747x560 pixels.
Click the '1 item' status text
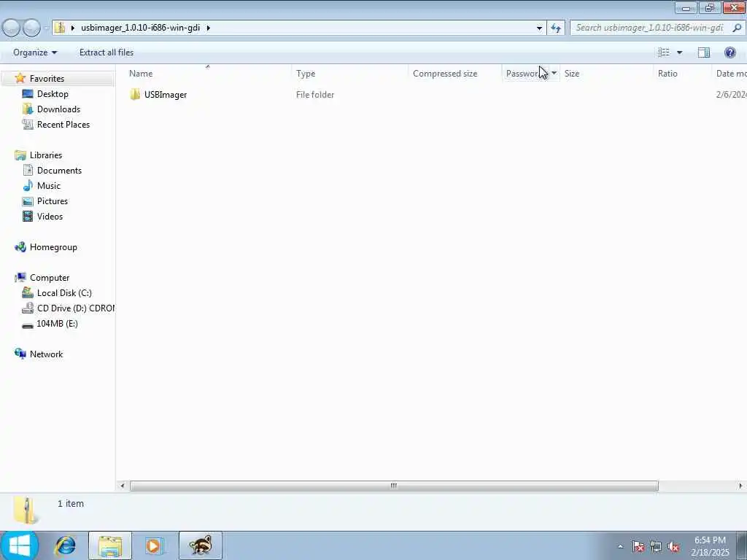coord(71,503)
